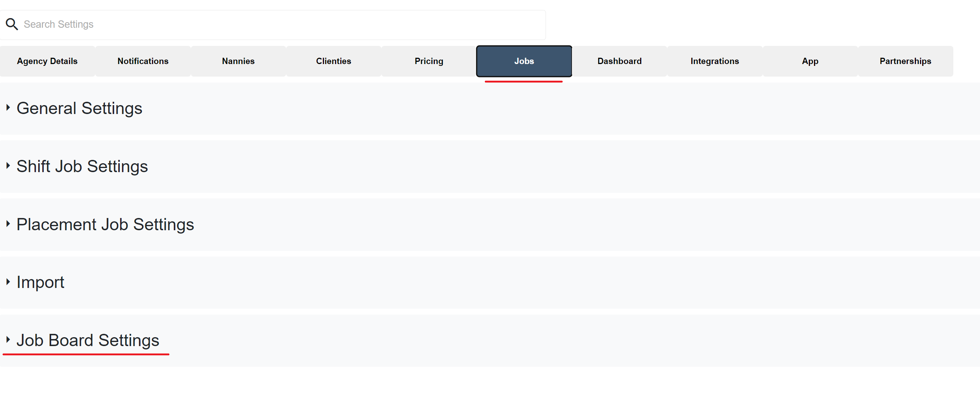Screen dimensions: 980x399
Task: Open the Integrations tab
Action: pyautogui.click(x=715, y=61)
